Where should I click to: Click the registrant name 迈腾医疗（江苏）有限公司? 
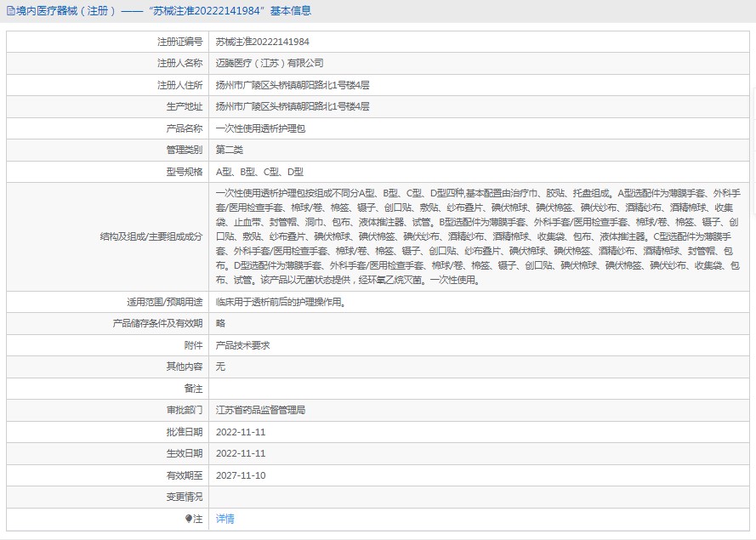pos(270,63)
